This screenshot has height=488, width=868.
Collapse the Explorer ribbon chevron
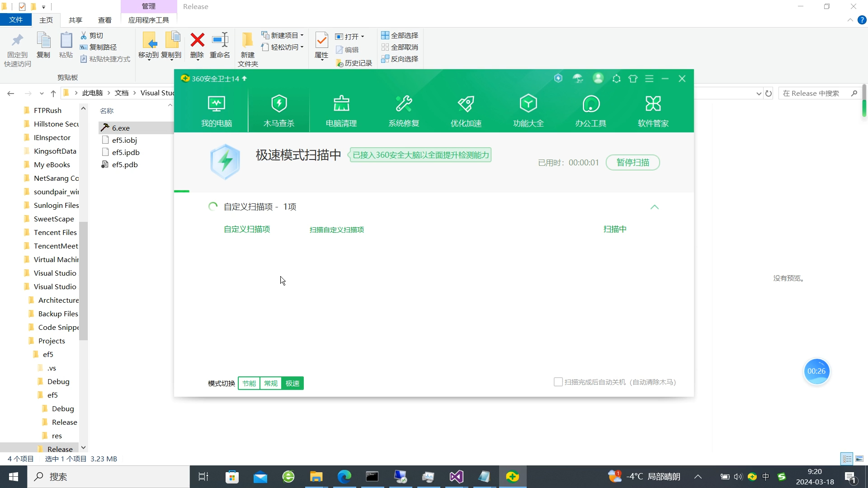click(850, 20)
